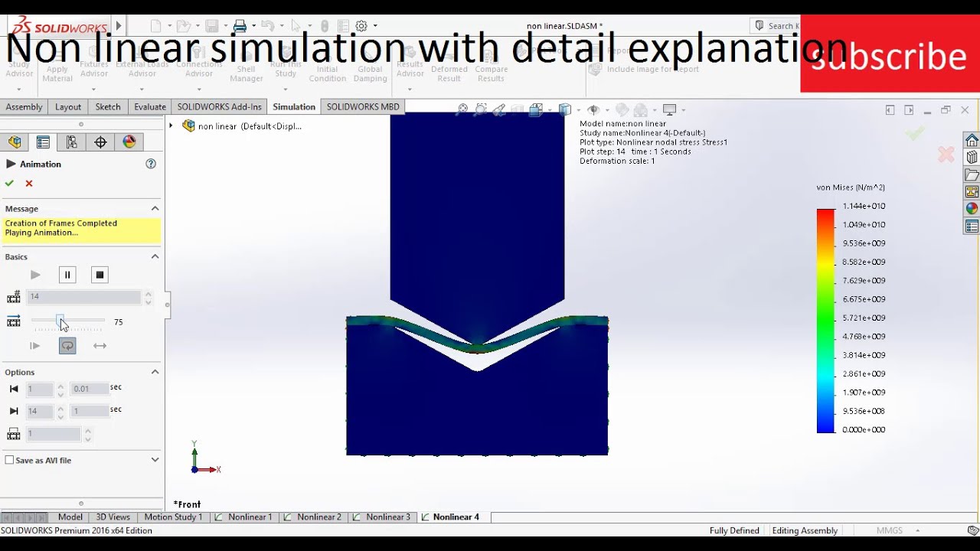The height and width of the screenshot is (551, 980).
Task: Open the DimXpertManager crosshair tab
Action: coord(100,142)
